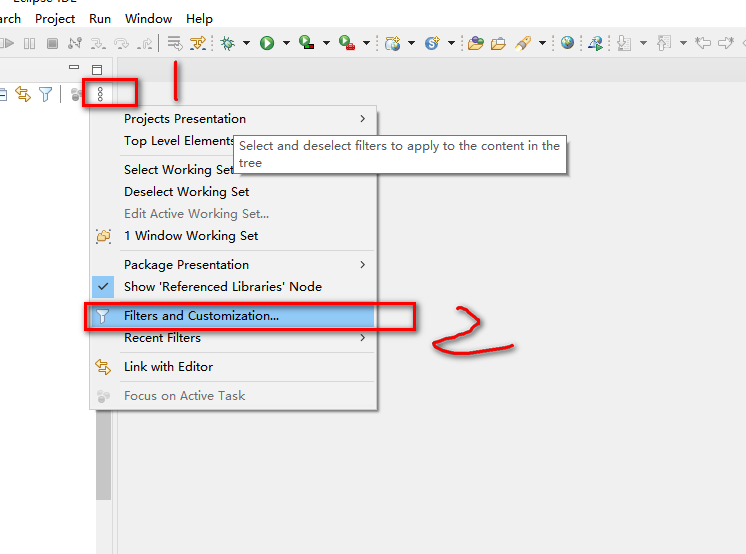
Task: Open the Project menu
Action: click(x=55, y=19)
